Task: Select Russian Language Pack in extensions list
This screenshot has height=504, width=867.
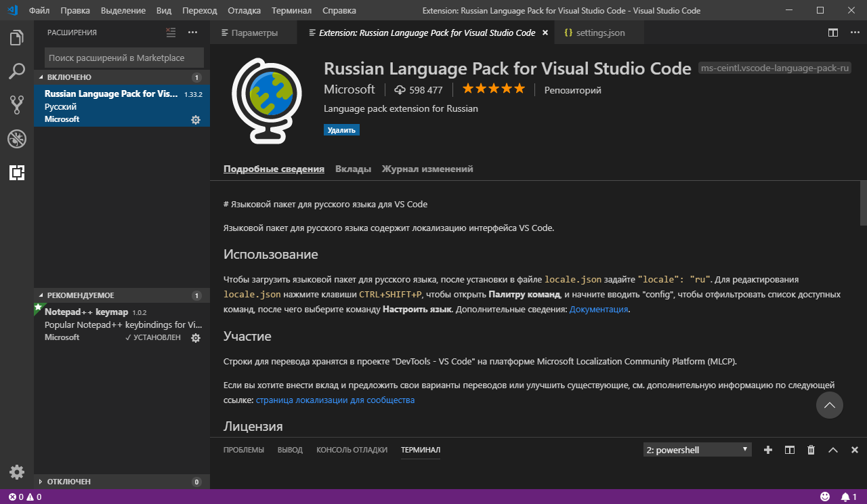Action: (122, 106)
